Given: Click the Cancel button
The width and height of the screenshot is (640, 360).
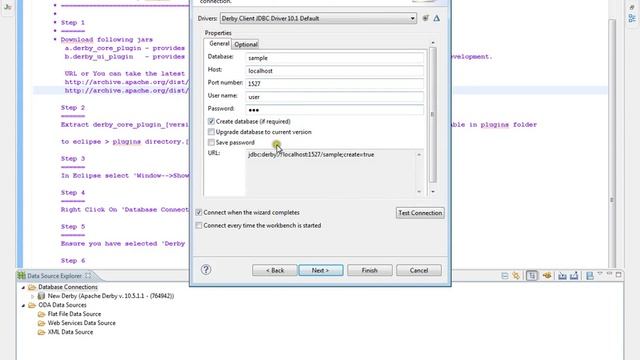Looking at the screenshot, I should click(x=419, y=270).
